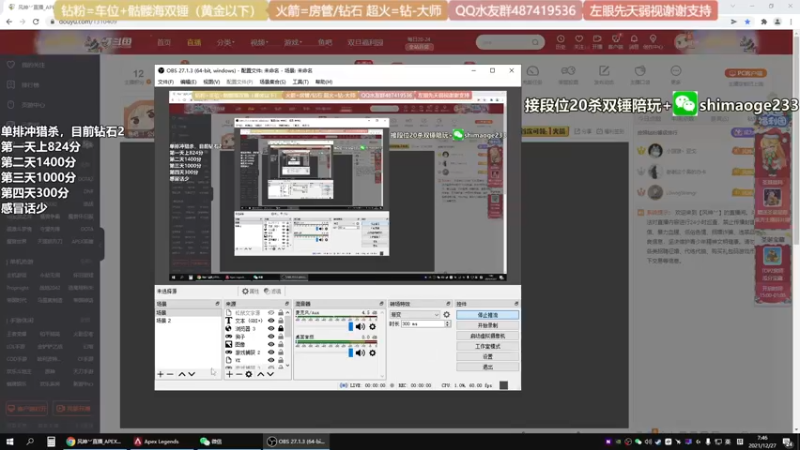Enable 工作室模式 studio mode
Screen dimensions: 800x450
tap(488, 346)
